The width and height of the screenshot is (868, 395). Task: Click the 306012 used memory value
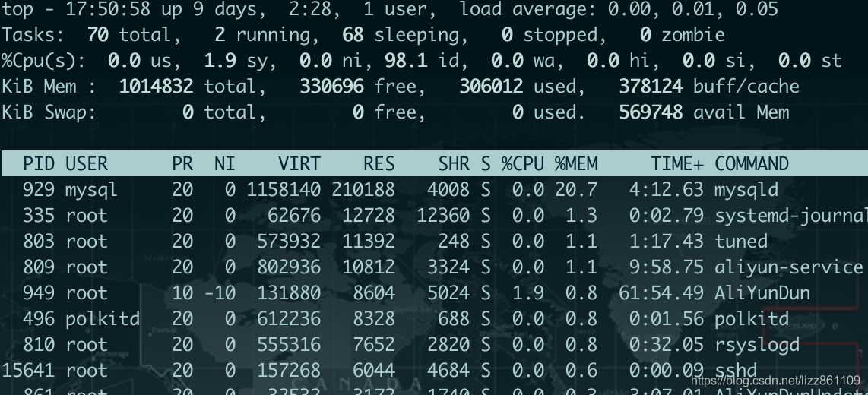491,87
